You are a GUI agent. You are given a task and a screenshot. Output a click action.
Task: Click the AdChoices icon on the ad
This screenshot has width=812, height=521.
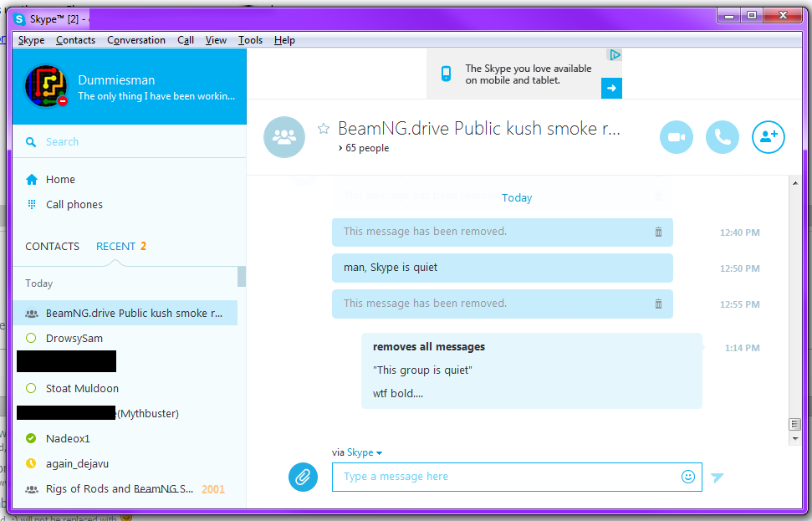615,54
